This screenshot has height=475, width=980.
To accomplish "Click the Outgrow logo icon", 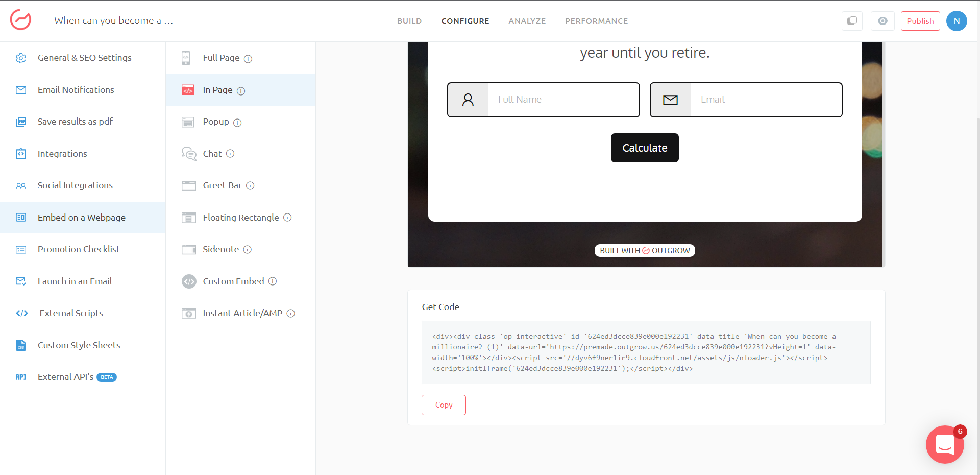I will [x=20, y=20].
